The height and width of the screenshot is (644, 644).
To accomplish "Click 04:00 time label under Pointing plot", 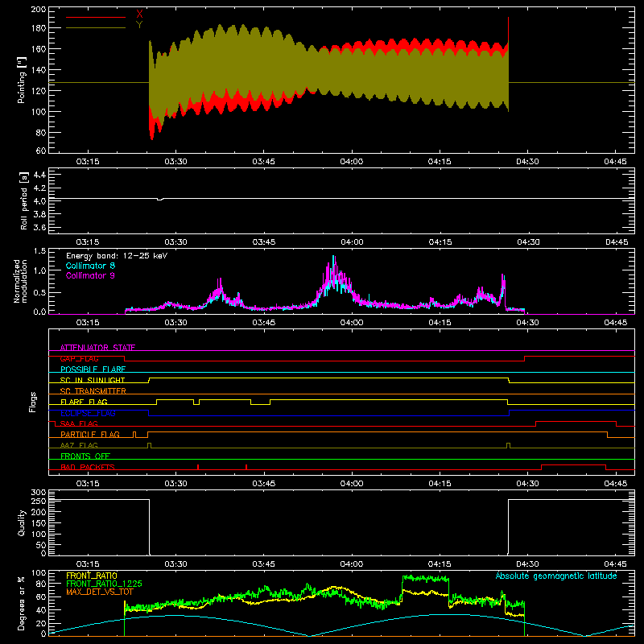I will (x=352, y=162).
